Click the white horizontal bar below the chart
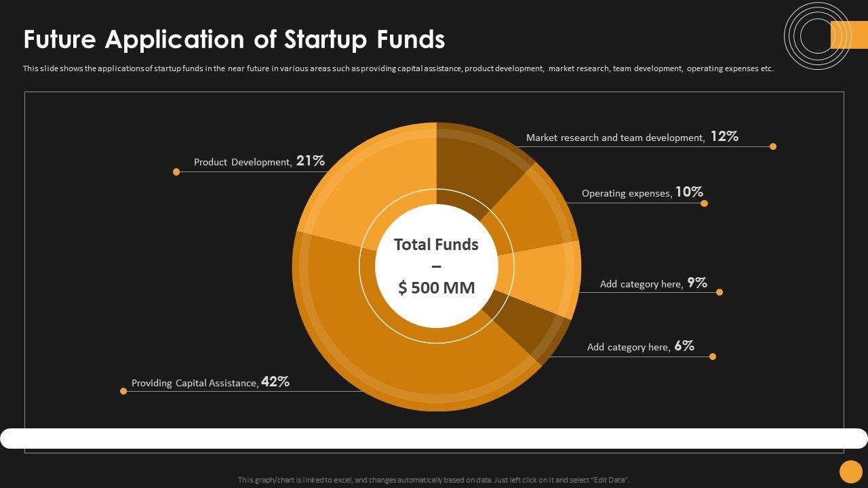The width and height of the screenshot is (868, 488). coord(434,439)
